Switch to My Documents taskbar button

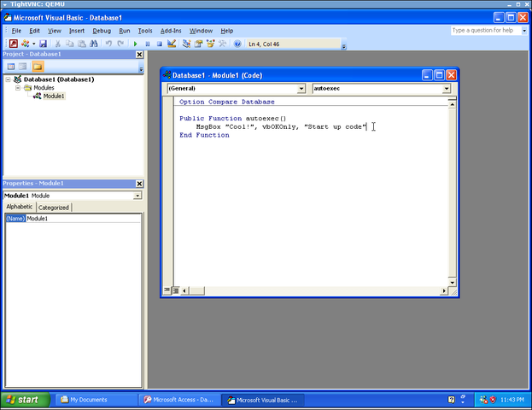[x=96, y=400]
